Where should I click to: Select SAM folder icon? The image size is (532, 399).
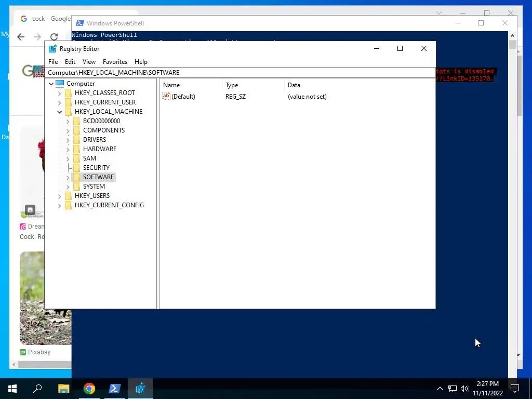[77, 158]
